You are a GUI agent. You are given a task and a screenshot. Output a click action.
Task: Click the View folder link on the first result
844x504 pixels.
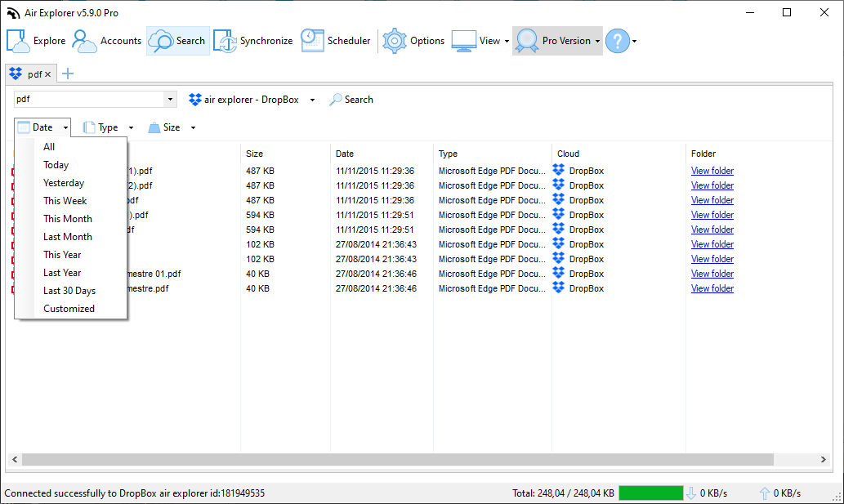click(712, 170)
